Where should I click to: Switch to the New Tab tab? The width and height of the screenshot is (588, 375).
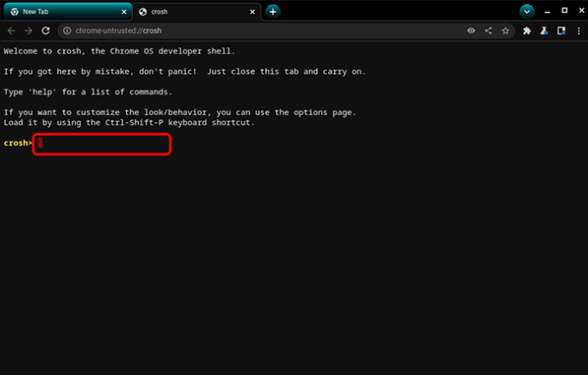(67, 12)
